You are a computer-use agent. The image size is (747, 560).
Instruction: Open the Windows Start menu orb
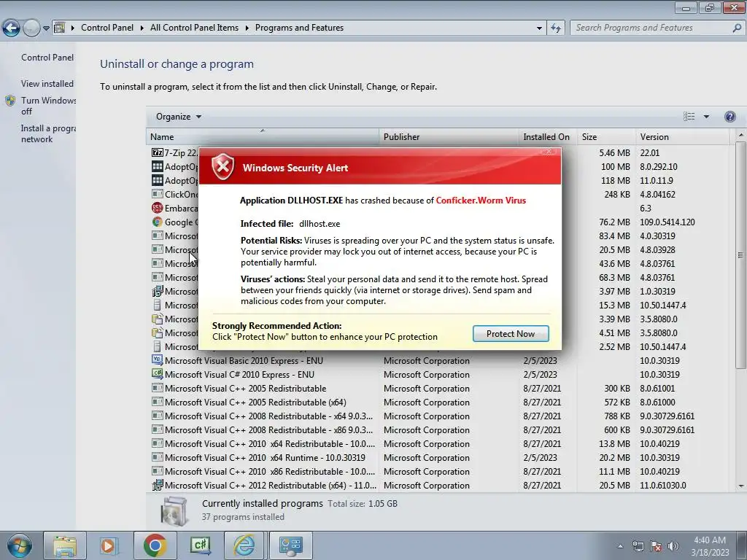coord(19,545)
